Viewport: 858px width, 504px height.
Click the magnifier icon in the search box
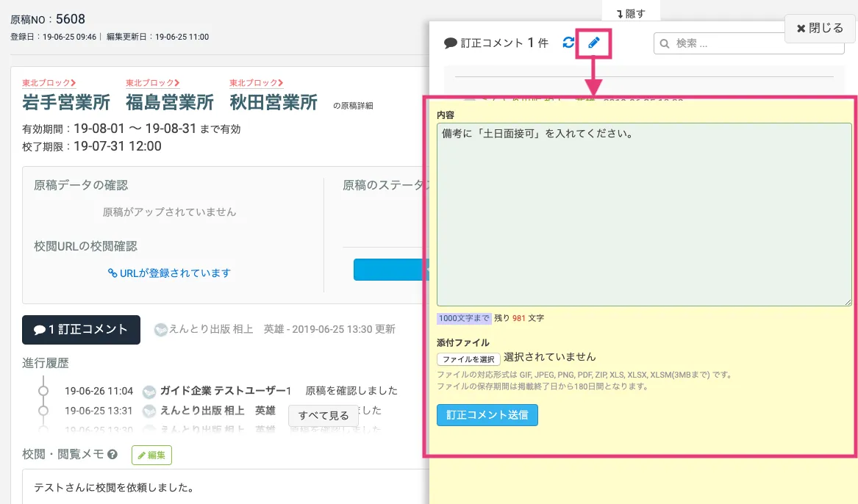665,44
